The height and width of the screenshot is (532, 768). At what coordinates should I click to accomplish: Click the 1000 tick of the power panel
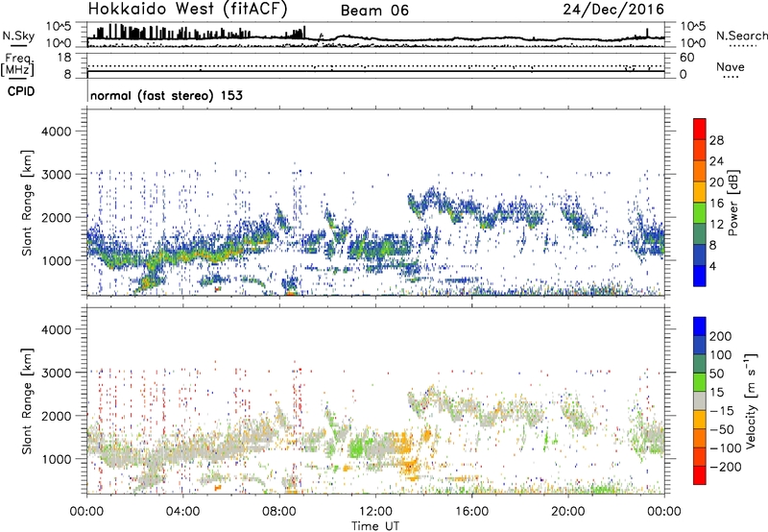pyautogui.click(x=56, y=260)
